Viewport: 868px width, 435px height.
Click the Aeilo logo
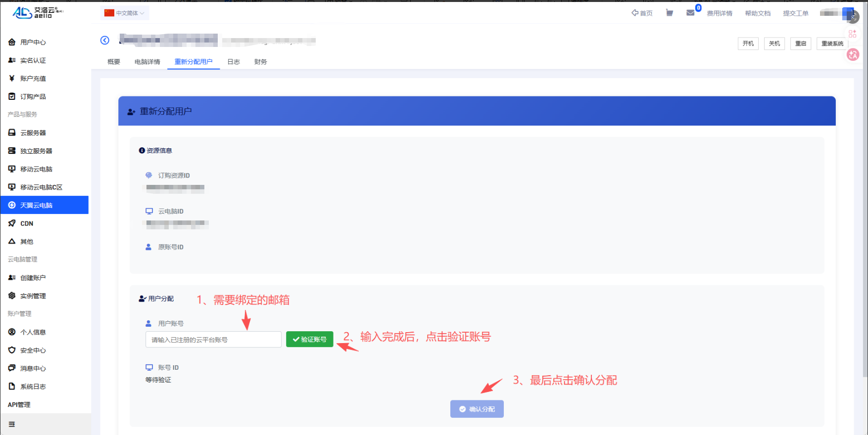(38, 12)
